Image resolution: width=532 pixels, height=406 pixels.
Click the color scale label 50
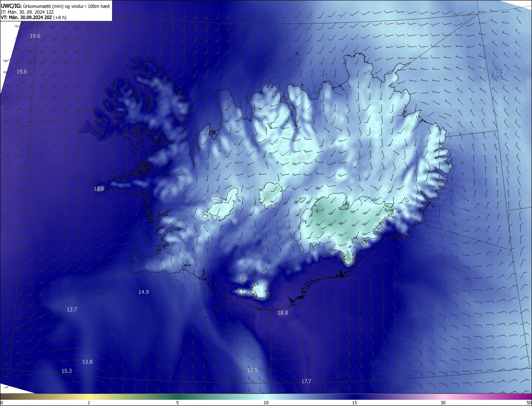[529, 403]
